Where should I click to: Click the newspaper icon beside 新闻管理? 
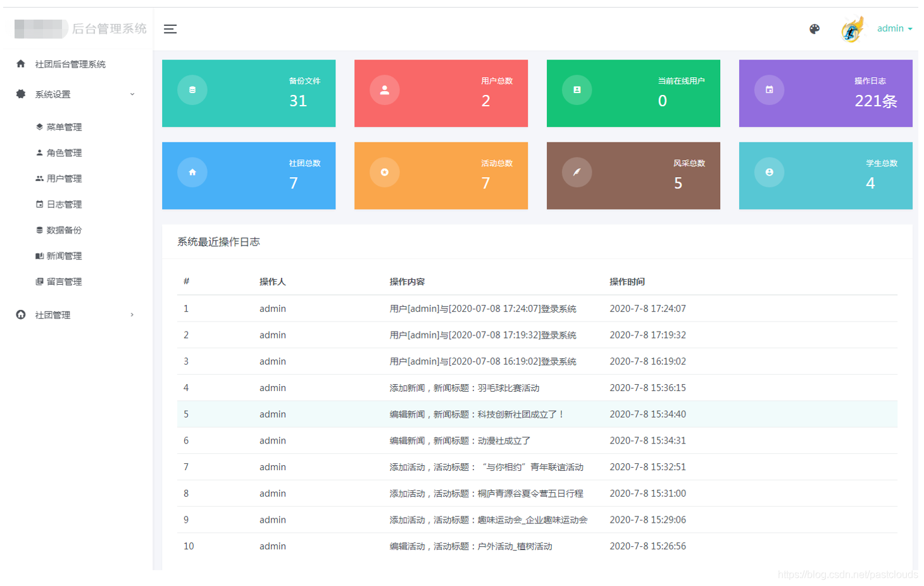coord(39,256)
